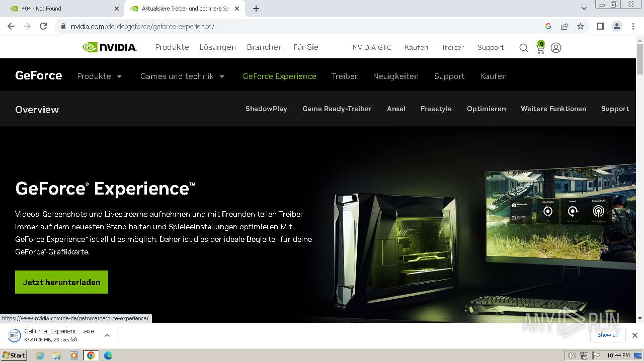Select GeForce Experience nav item
Image resolution: width=644 pixels, height=362 pixels.
coord(280,76)
